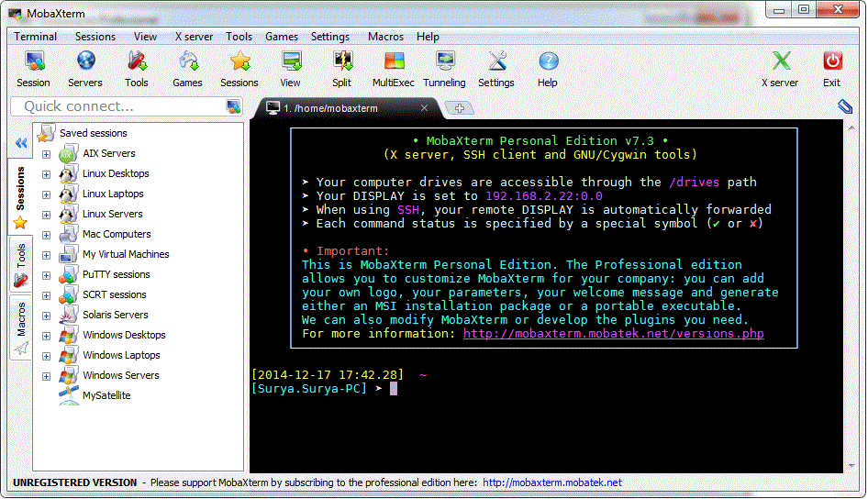The image size is (868, 499).
Task: Maximize the MobaXterm window
Action: pyautogui.click(x=804, y=9)
